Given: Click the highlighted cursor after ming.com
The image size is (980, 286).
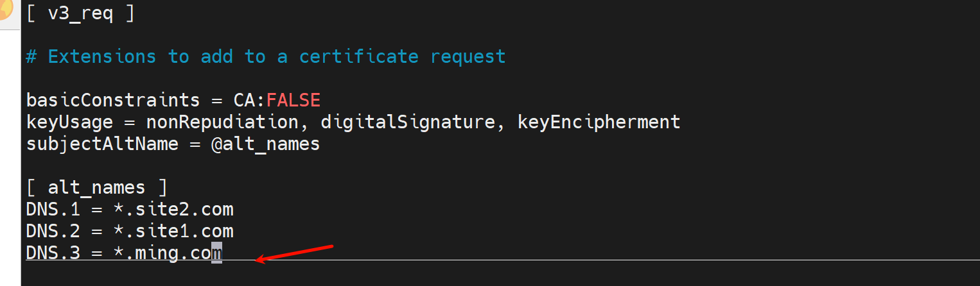Looking at the screenshot, I should pos(217,253).
